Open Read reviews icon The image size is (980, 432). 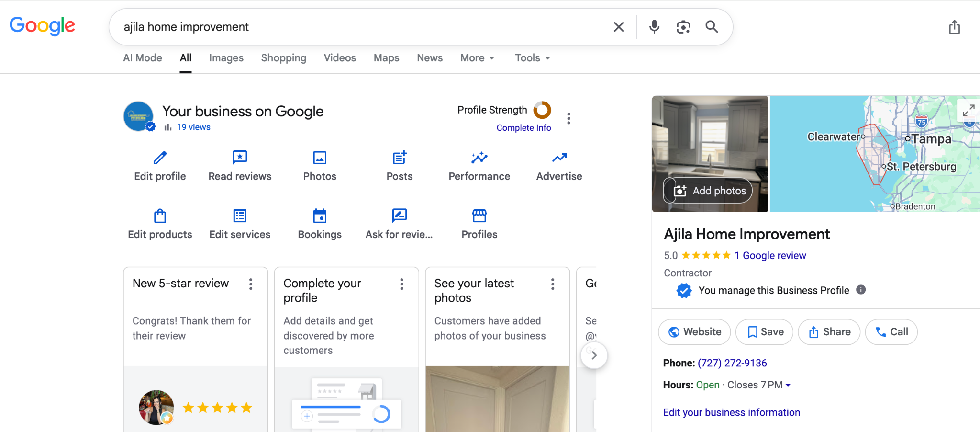click(240, 158)
